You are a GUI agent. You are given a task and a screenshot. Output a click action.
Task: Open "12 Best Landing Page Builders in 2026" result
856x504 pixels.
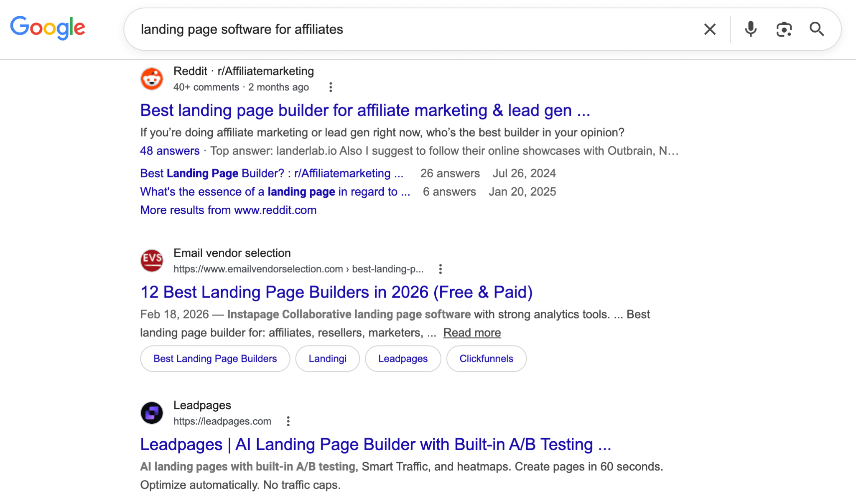336,292
